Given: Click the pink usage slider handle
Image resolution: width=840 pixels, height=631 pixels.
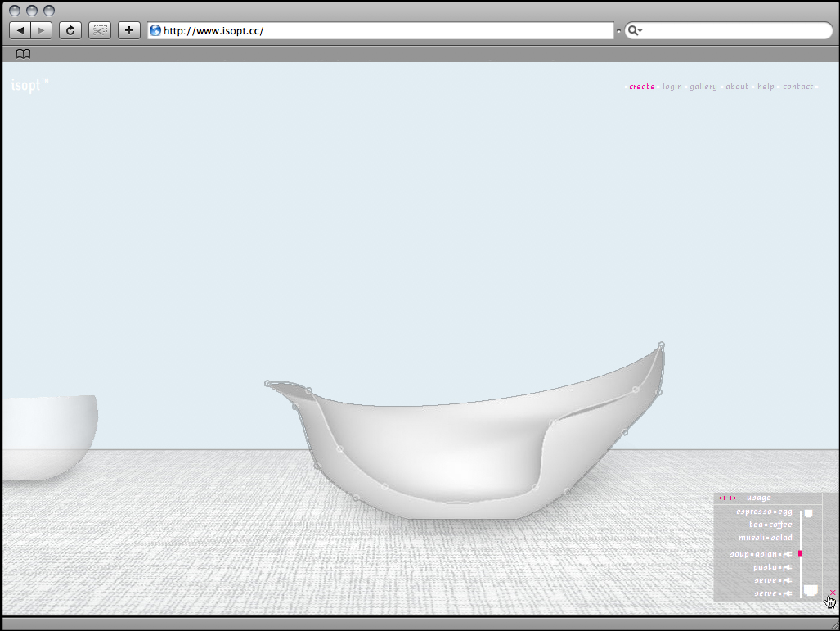Looking at the screenshot, I should pyautogui.click(x=801, y=553).
